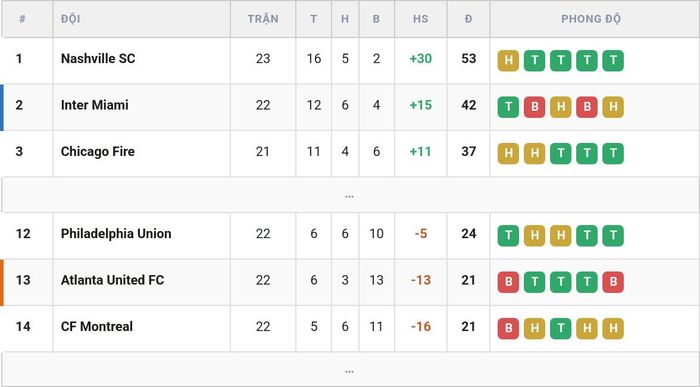Open the Nashville SC team link
The width and height of the screenshot is (700, 387).
[x=98, y=58]
